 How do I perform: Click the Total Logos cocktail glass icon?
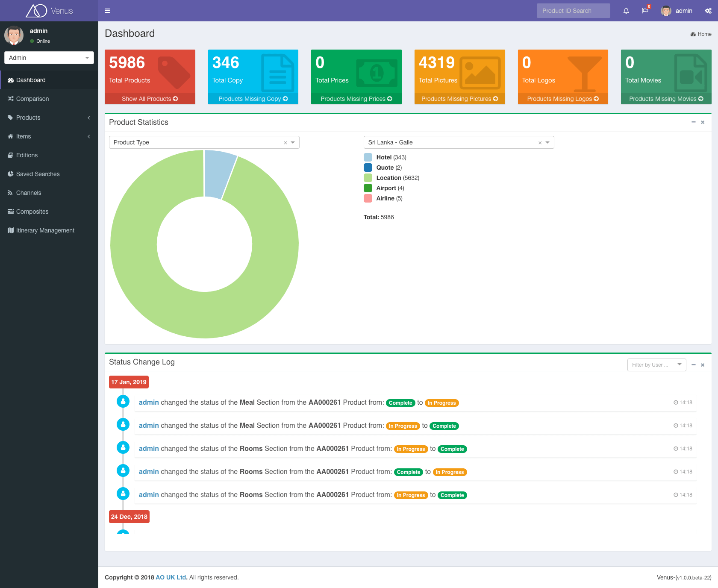coord(585,74)
